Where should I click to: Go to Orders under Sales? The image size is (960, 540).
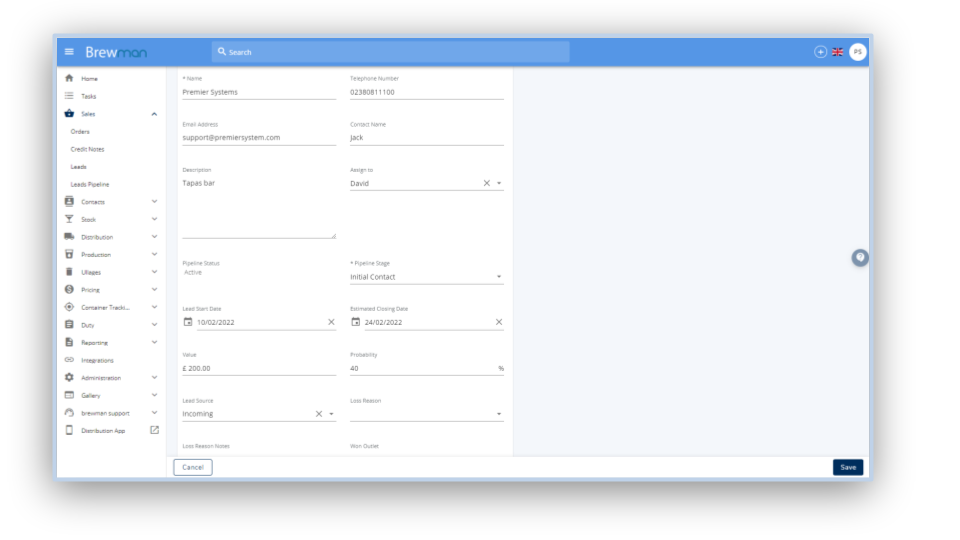coord(80,132)
